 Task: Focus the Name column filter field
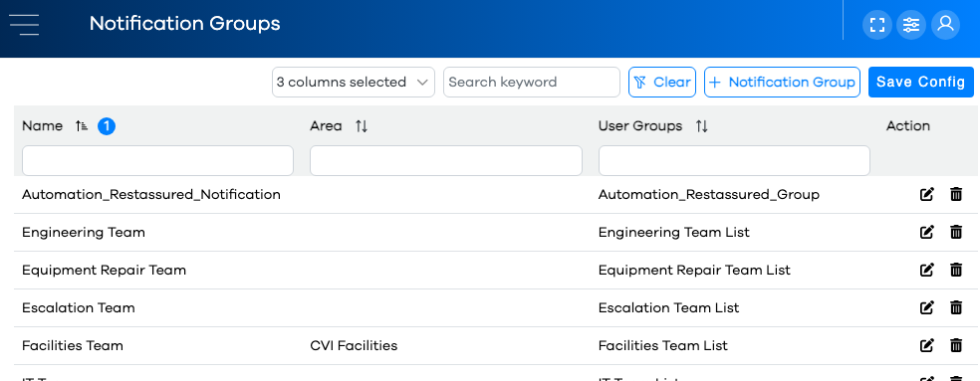click(x=157, y=160)
